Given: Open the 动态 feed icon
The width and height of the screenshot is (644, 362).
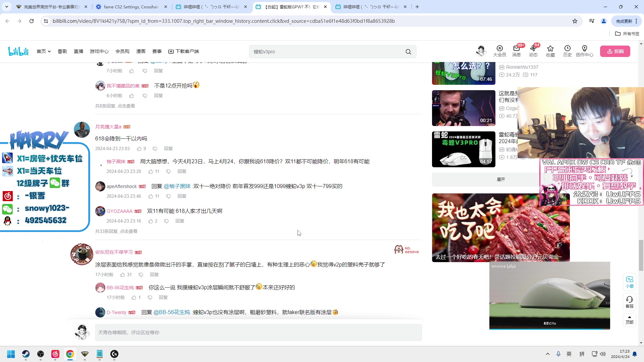Looking at the screenshot, I should coord(533,51).
